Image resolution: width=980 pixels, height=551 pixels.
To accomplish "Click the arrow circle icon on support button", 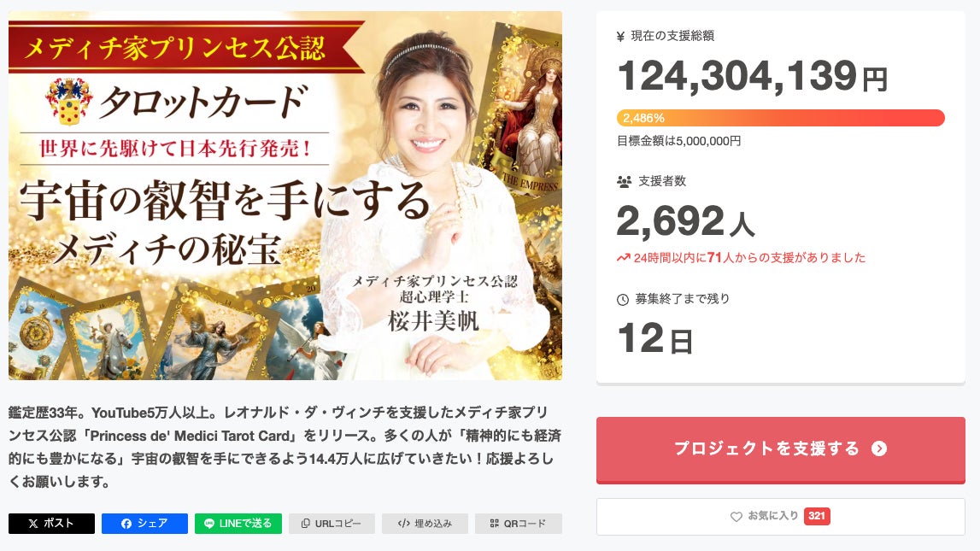I will coord(879,448).
